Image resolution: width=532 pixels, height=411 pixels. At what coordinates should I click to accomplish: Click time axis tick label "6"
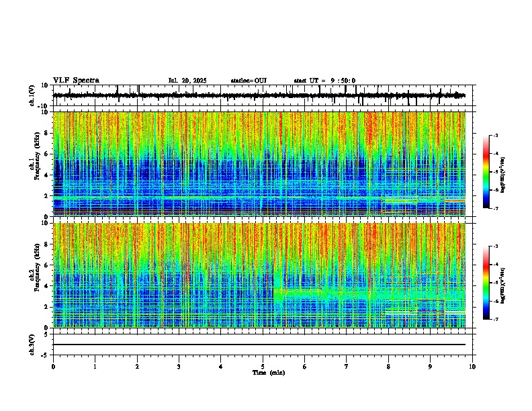point(305,367)
